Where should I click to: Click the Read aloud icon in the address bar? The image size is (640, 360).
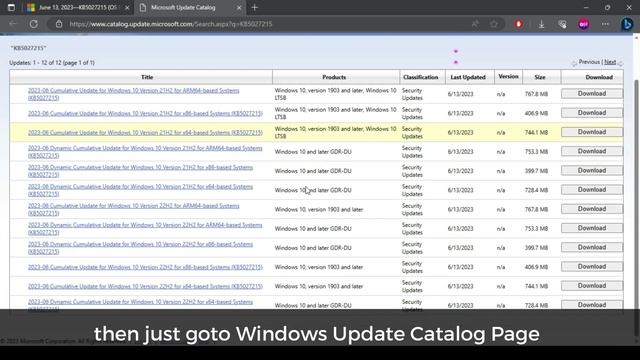[475, 24]
